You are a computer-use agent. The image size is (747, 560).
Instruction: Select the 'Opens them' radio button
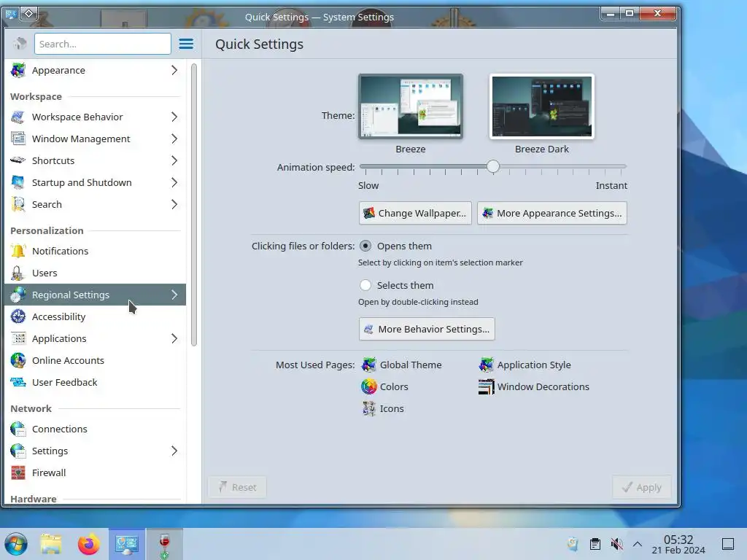pyautogui.click(x=365, y=246)
